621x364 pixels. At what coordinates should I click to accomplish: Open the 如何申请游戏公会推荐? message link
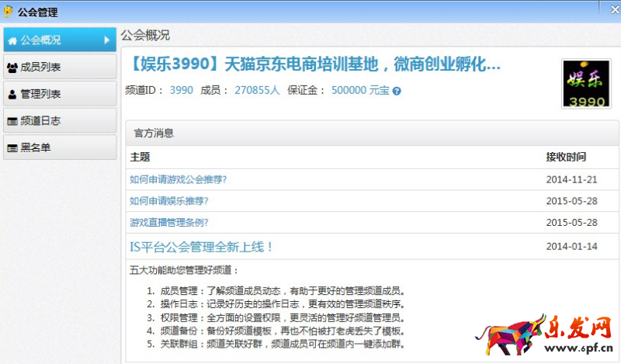pos(179,179)
